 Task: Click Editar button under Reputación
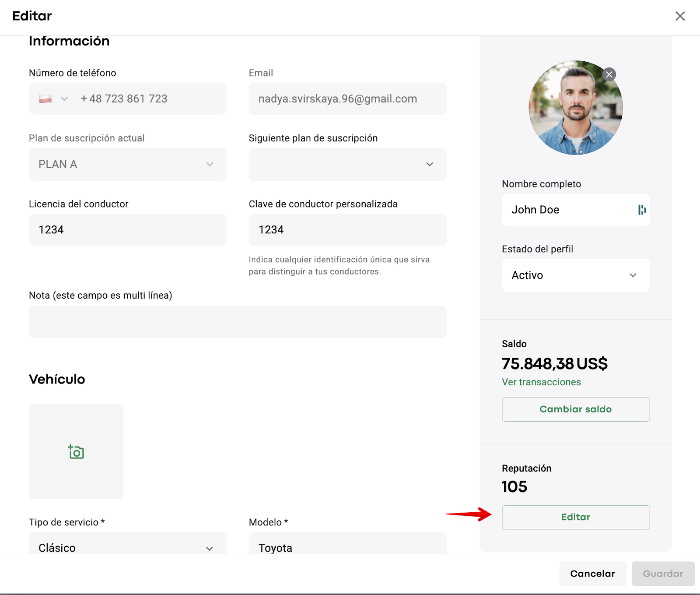point(575,517)
